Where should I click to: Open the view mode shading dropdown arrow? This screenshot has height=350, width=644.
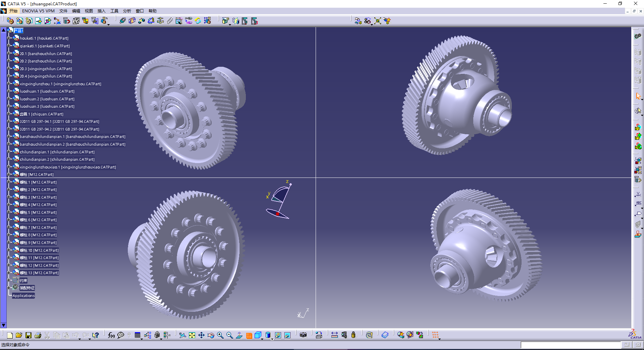[272, 339]
